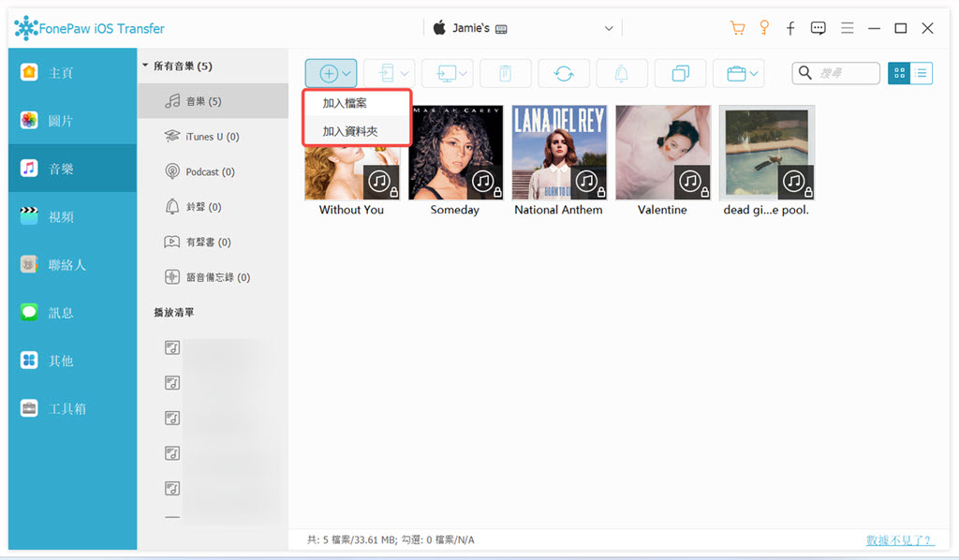This screenshot has height=560, width=959.
Task: Open the export to PC dropdown
Action: coord(448,73)
